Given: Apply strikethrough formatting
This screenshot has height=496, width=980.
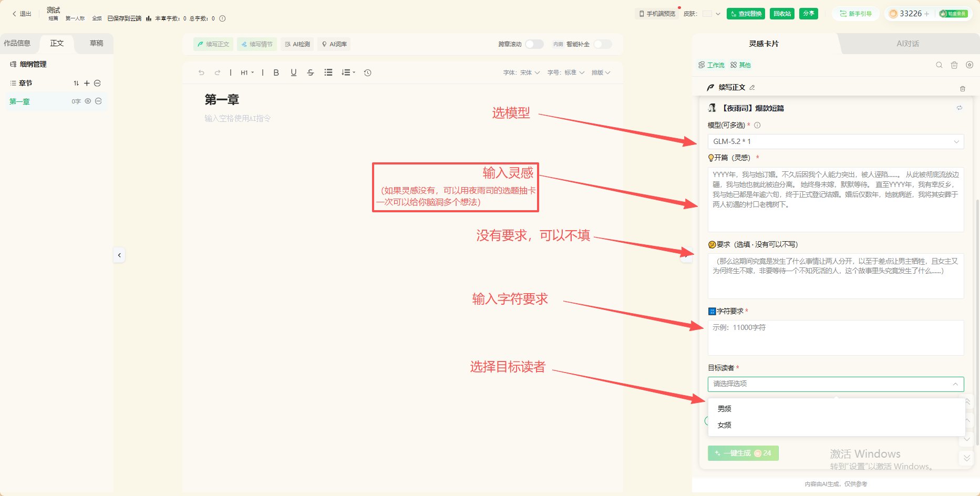Looking at the screenshot, I should pos(311,73).
